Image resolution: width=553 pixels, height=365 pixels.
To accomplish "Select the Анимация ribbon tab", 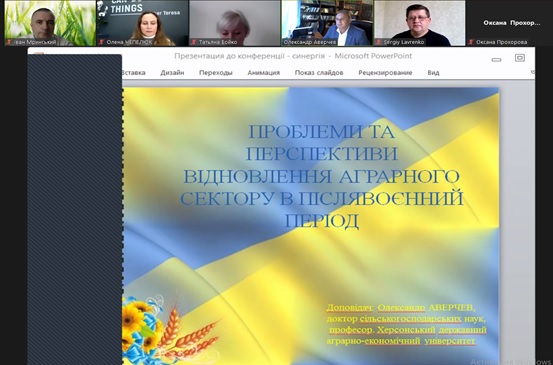I will pos(263,73).
